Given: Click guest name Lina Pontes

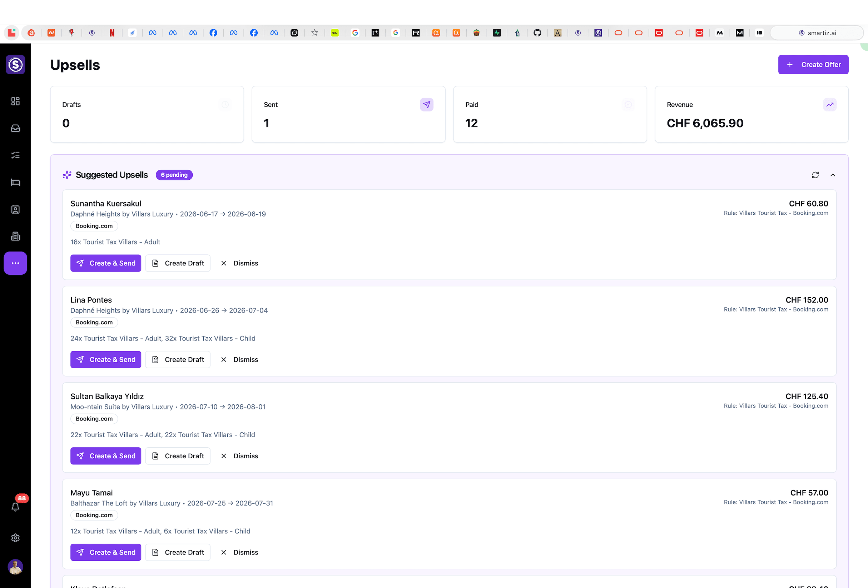Looking at the screenshot, I should click(91, 300).
